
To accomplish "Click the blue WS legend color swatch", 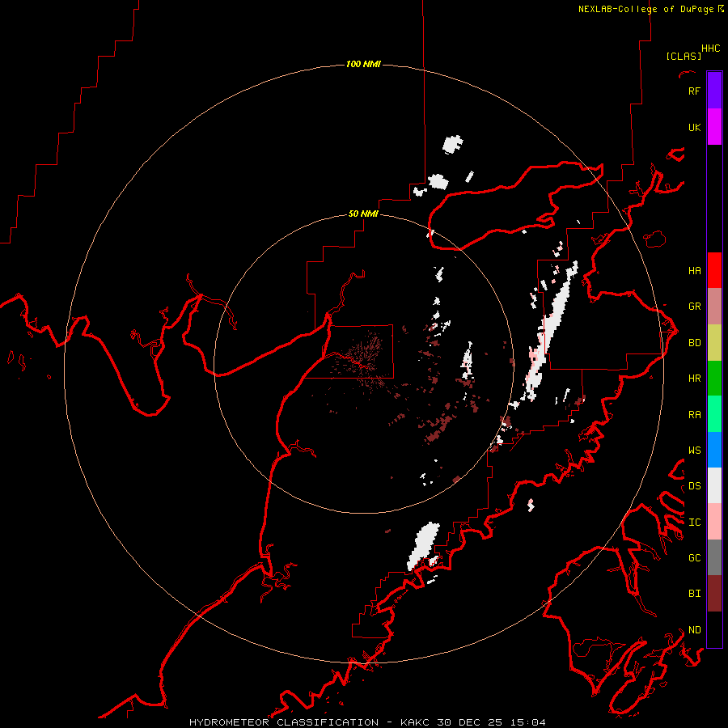I will [714, 450].
